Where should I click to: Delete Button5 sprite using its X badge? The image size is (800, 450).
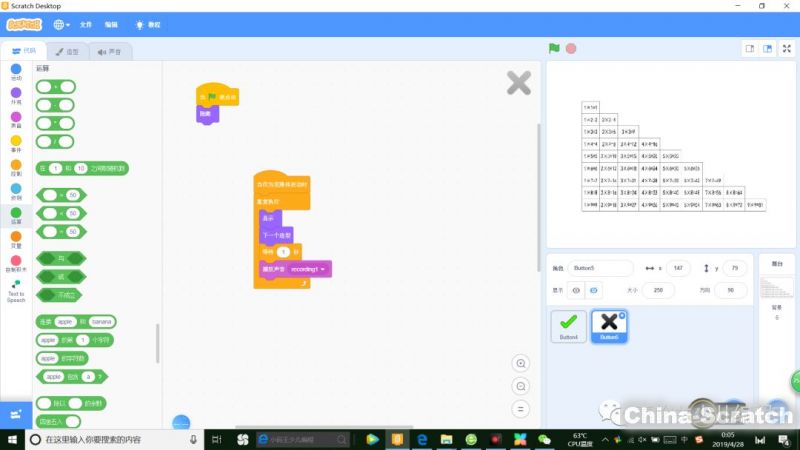pos(621,315)
